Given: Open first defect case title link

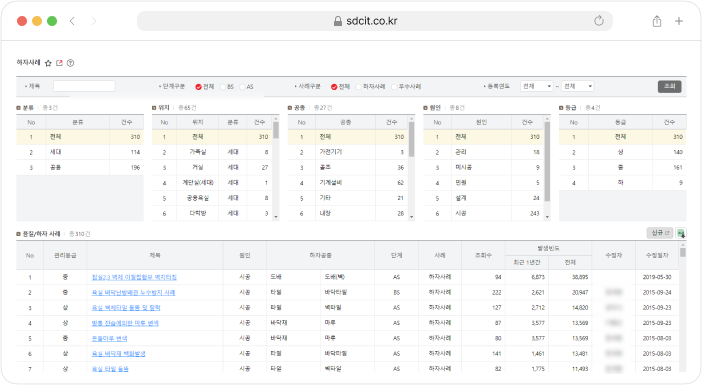Looking at the screenshot, I should click(x=134, y=278).
